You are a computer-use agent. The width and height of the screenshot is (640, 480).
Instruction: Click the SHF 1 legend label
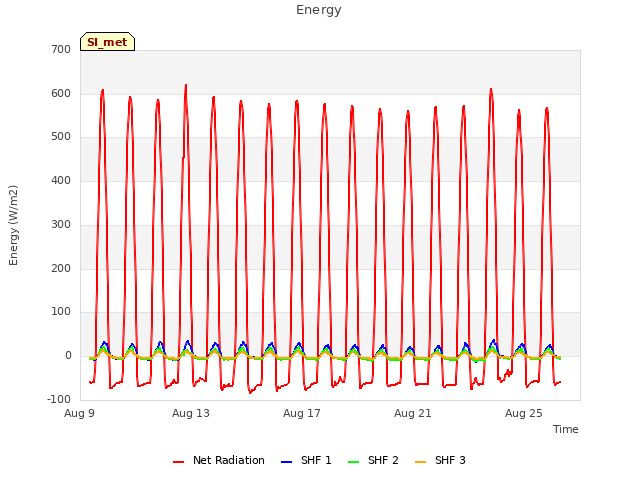tap(316, 460)
